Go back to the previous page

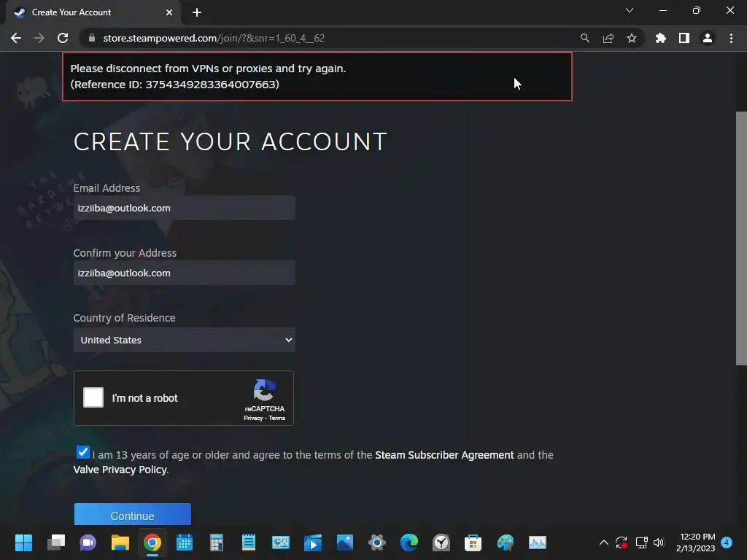point(16,38)
